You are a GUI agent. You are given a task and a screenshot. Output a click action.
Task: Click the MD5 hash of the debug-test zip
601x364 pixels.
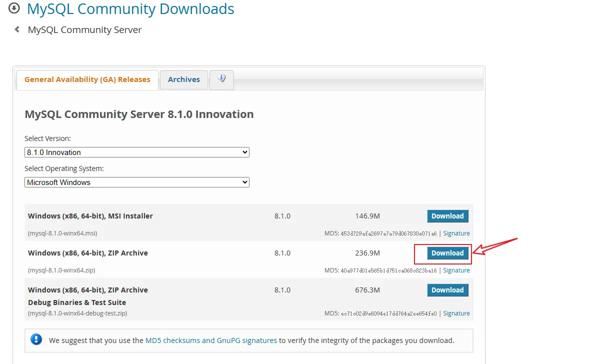pos(389,313)
